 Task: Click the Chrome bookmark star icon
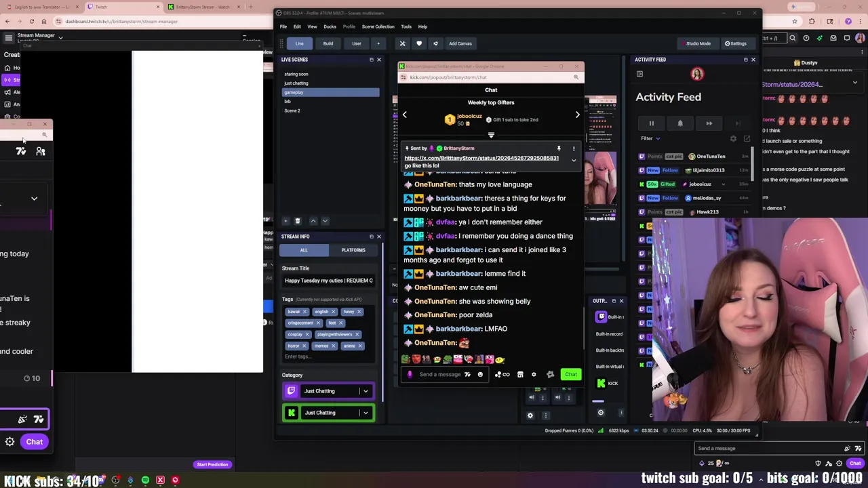point(794,21)
